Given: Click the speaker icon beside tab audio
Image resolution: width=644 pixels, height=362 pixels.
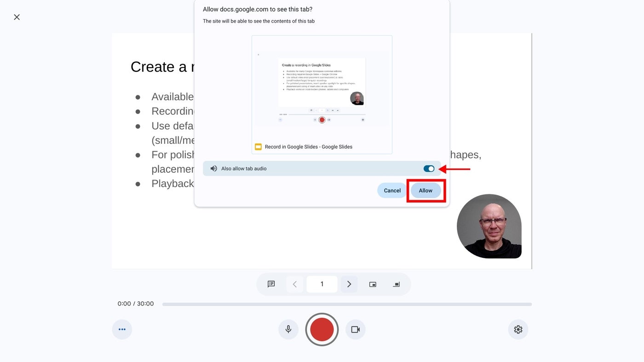Looking at the screenshot, I should point(213,169).
